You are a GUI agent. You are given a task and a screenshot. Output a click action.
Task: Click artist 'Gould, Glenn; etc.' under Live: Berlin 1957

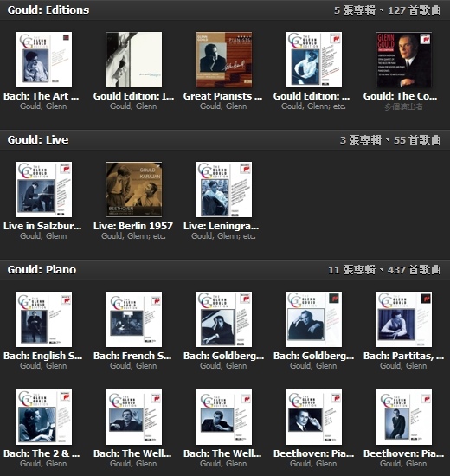point(133,236)
